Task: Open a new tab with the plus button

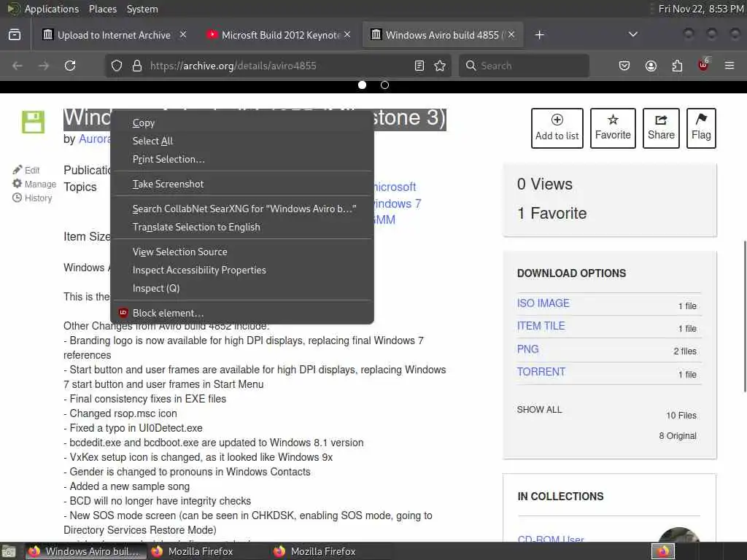Action: click(x=539, y=35)
